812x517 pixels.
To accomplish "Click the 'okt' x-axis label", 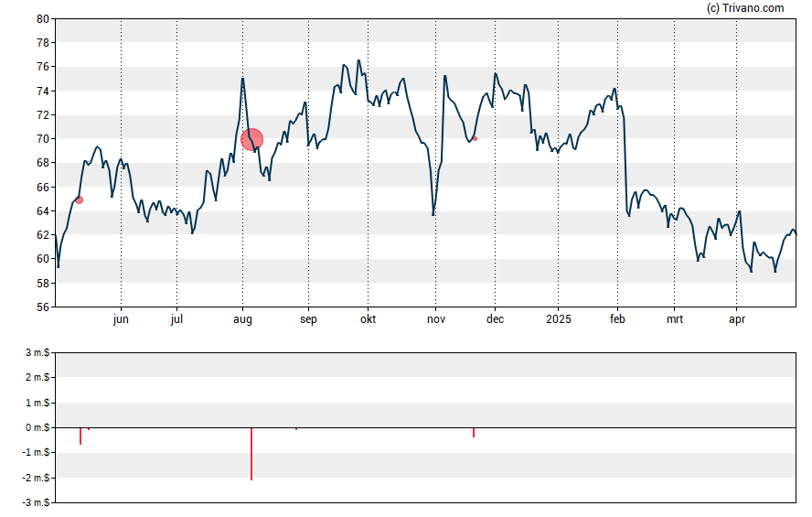I will point(369,319).
